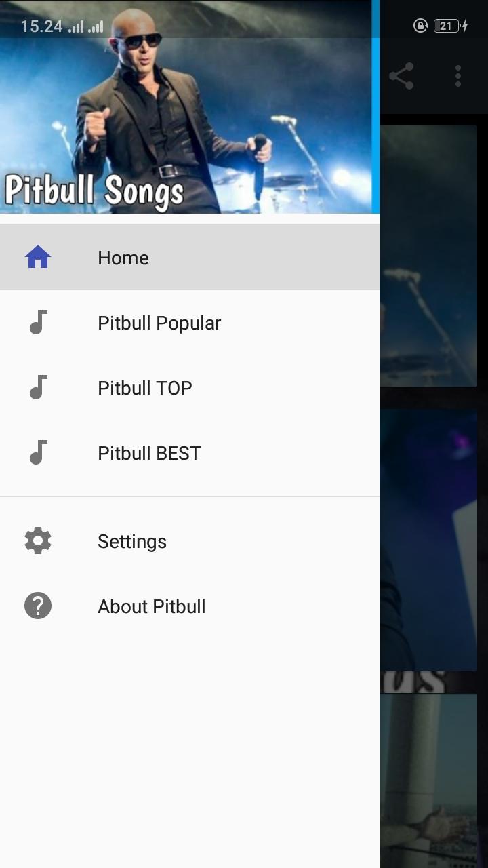Tap the dimmed stage thumbnail behind drawer

click(x=428, y=256)
